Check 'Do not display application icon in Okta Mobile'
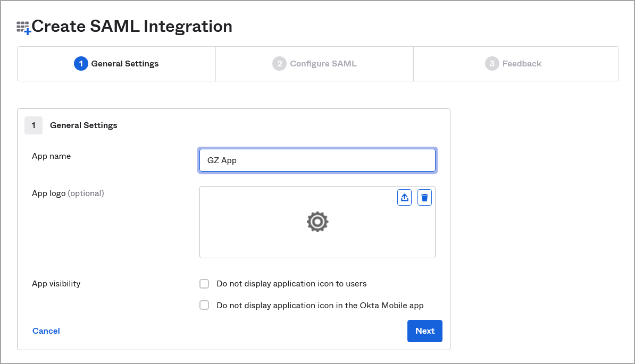This screenshot has width=635, height=364. coord(204,305)
